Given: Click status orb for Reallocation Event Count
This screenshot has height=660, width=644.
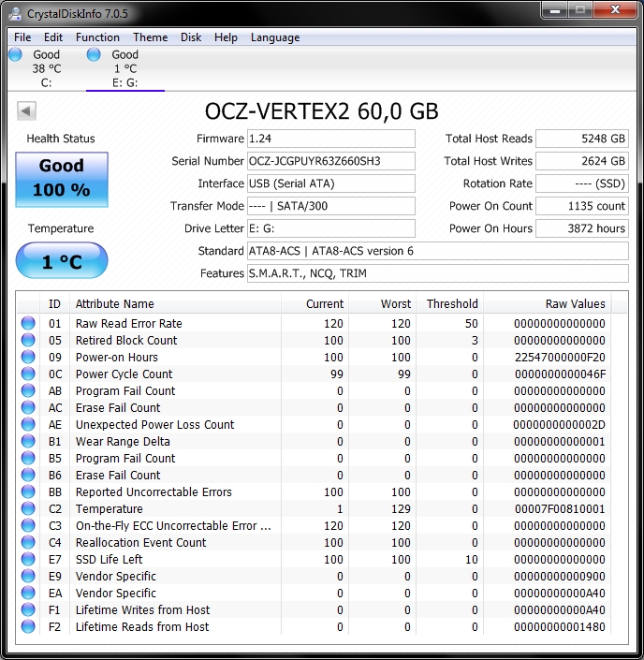Looking at the screenshot, I should pos(28,542).
